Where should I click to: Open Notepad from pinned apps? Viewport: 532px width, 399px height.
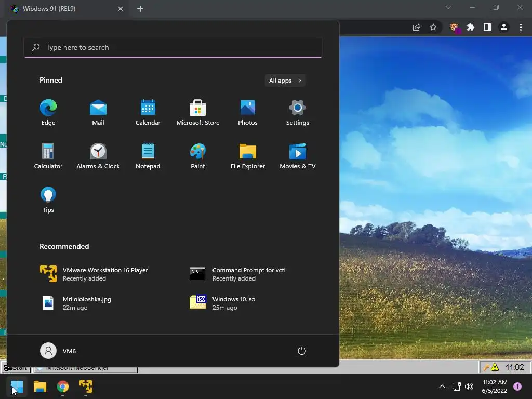(148, 156)
